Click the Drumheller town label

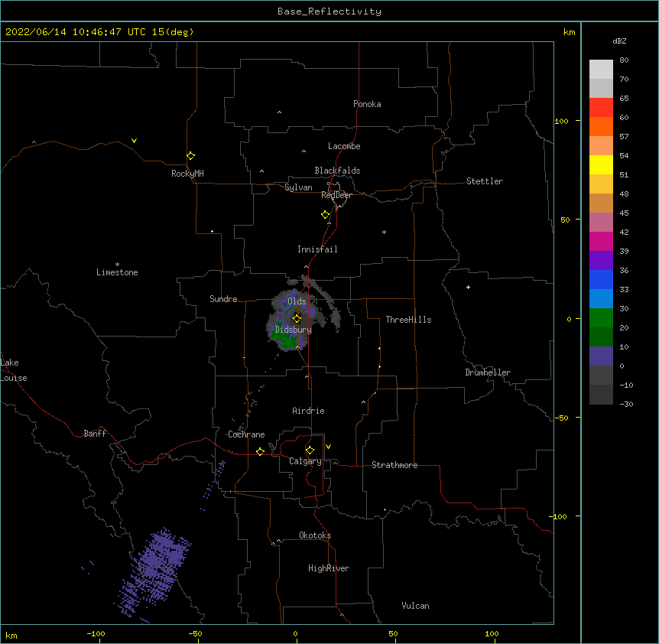[x=488, y=372]
